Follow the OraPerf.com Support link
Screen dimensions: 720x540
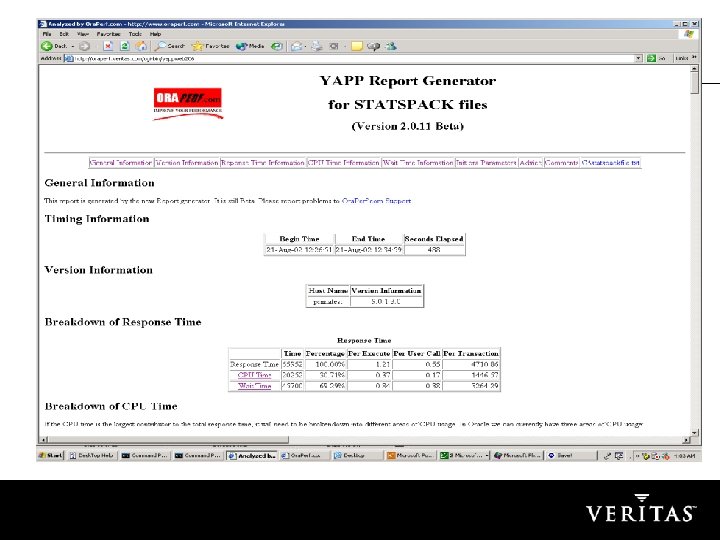[x=376, y=201]
